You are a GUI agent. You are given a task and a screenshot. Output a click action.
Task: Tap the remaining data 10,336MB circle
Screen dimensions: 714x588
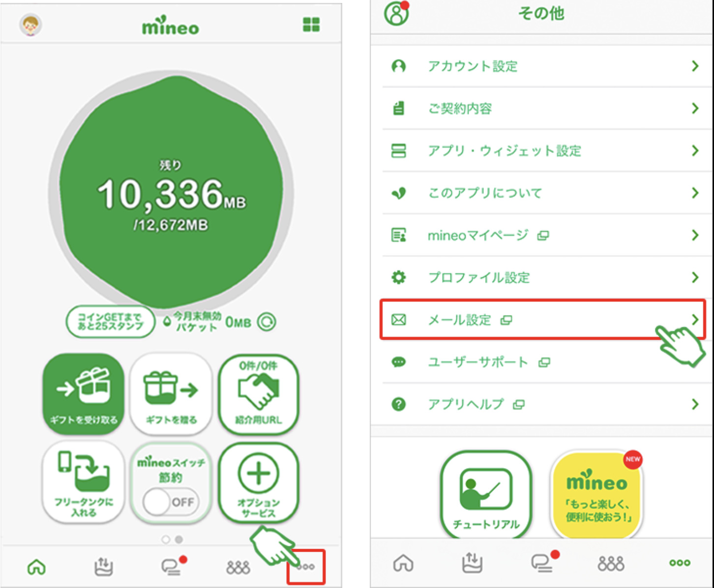pos(171,193)
